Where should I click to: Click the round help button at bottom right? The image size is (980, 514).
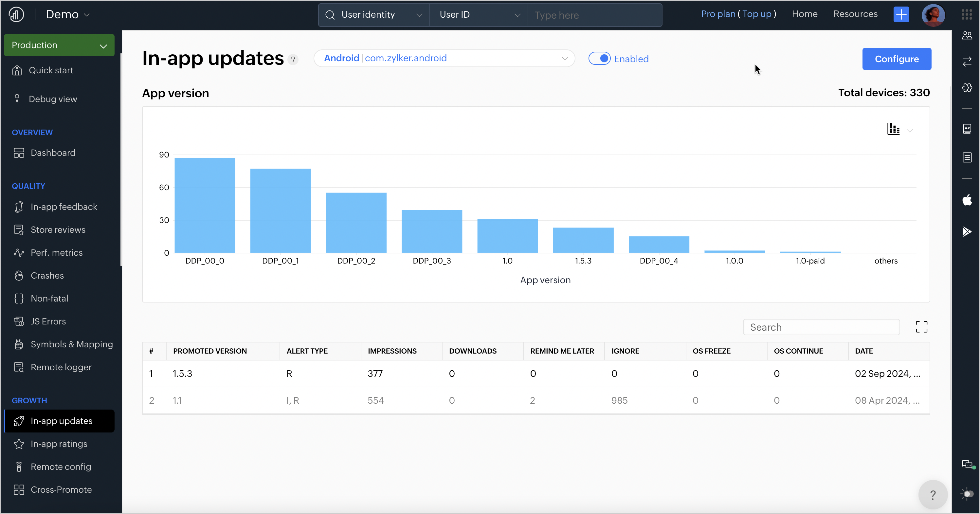tap(933, 495)
